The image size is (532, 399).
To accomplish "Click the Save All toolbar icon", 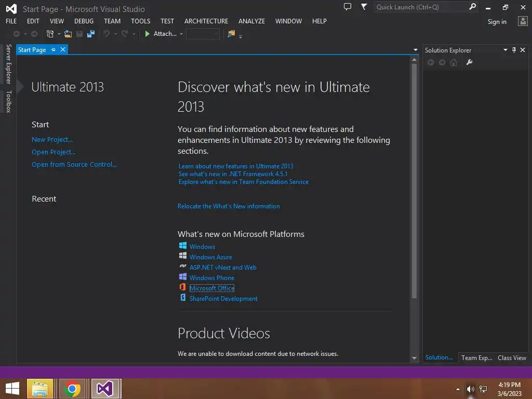I will [90, 34].
